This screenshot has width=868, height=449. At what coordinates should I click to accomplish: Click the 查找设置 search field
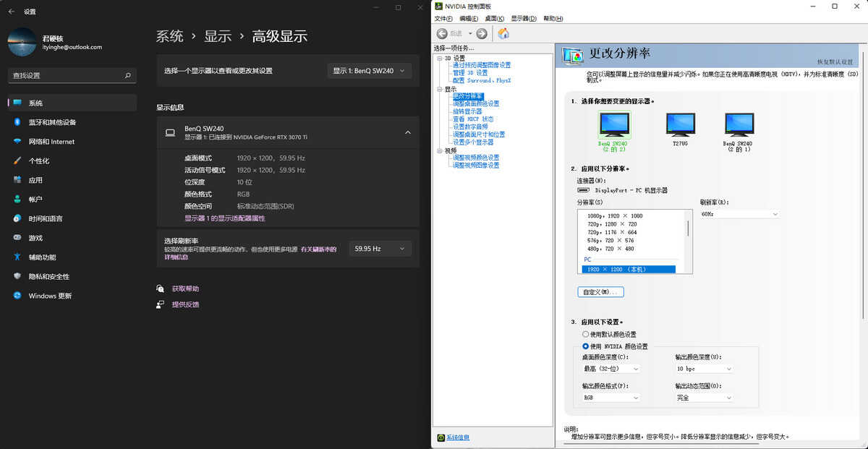[72, 75]
